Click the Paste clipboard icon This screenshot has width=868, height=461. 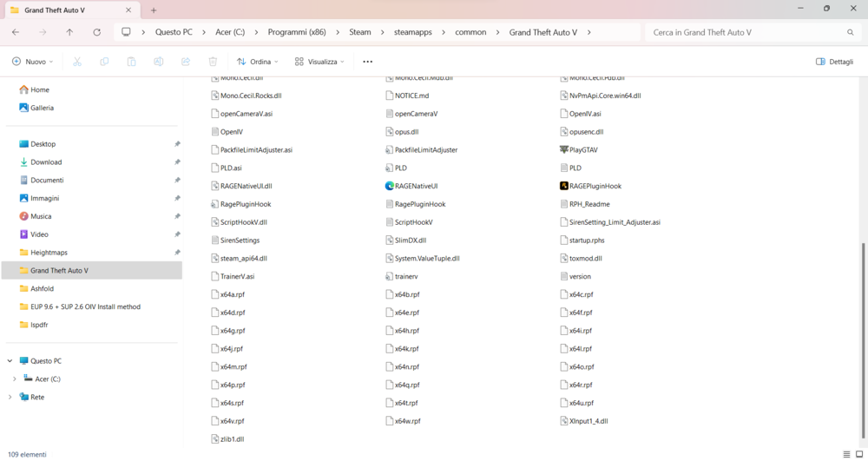click(131, 62)
